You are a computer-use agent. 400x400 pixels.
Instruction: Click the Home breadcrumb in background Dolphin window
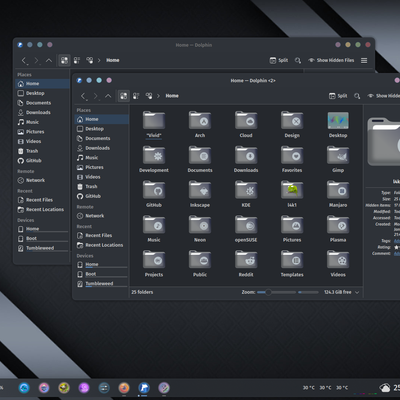click(113, 60)
